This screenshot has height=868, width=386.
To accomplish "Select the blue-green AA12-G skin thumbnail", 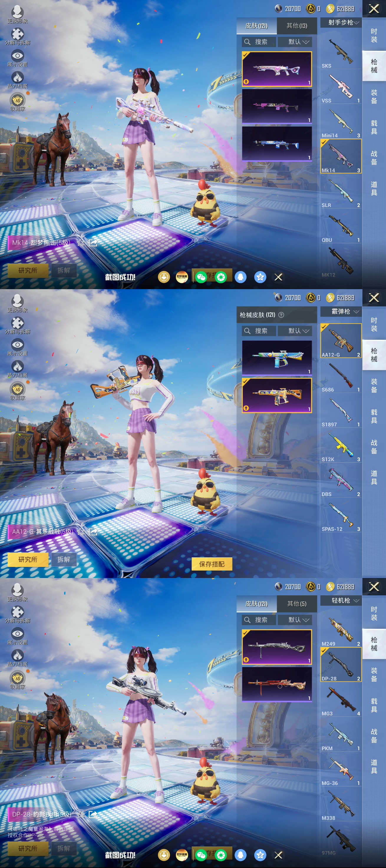I will [x=277, y=358].
